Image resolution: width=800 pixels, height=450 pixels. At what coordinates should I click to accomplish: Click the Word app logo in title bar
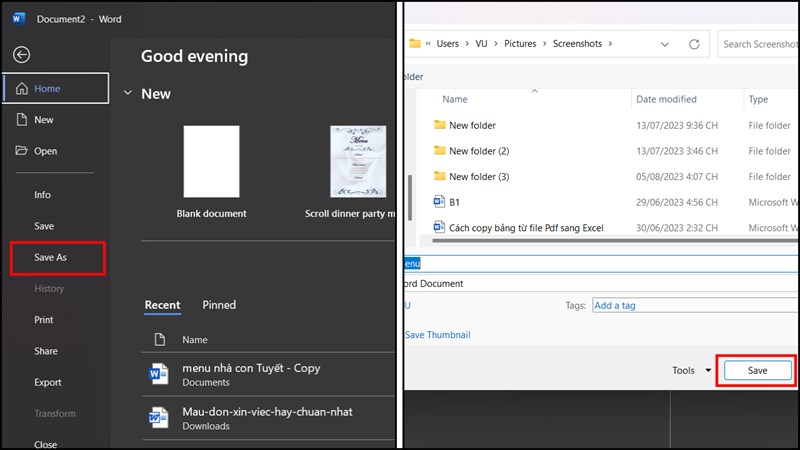pos(18,19)
